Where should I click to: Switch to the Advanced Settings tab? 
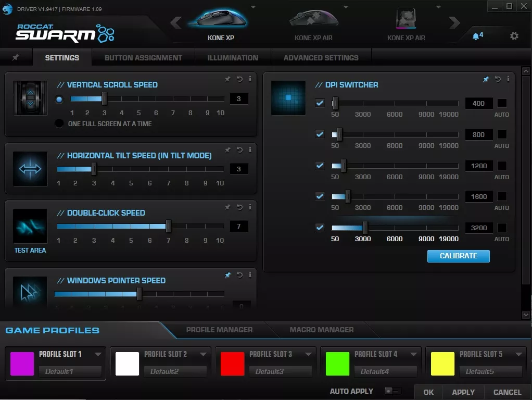pyautogui.click(x=321, y=58)
